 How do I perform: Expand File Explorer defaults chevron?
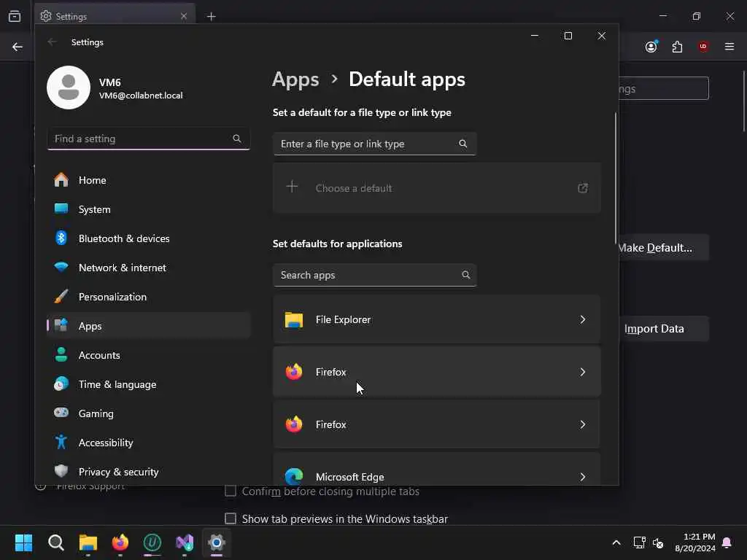point(583,319)
